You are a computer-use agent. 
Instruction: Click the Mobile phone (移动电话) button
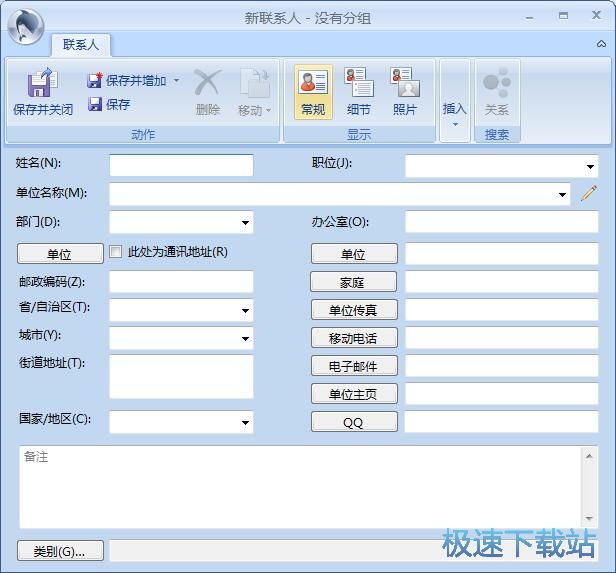(354, 338)
